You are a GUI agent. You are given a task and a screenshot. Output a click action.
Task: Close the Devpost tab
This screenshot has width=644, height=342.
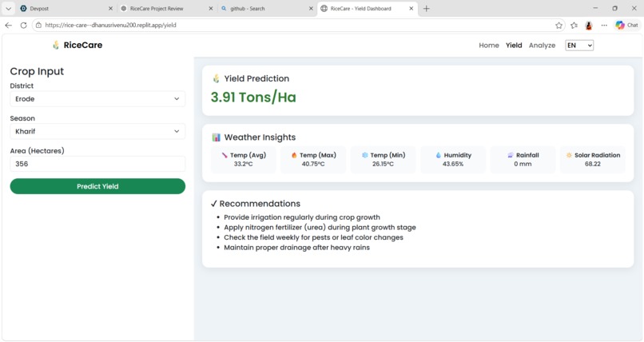pyautogui.click(x=110, y=8)
